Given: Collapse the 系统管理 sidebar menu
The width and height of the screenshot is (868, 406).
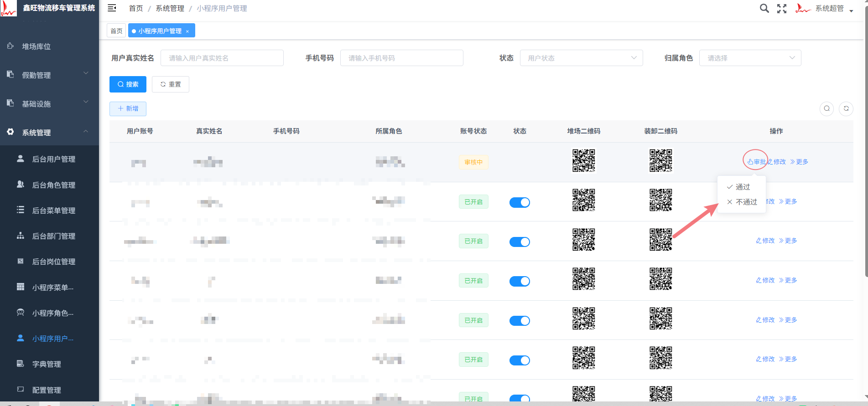Looking at the screenshot, I should [49, 133].
